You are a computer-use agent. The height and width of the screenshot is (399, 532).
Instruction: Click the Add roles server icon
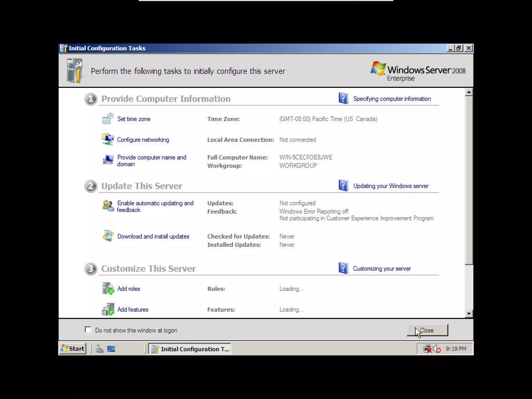(108, 288)
